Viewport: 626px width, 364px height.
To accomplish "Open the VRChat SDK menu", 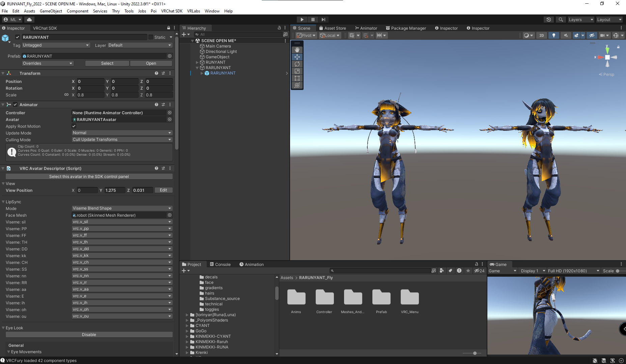I will click(172, 11).
